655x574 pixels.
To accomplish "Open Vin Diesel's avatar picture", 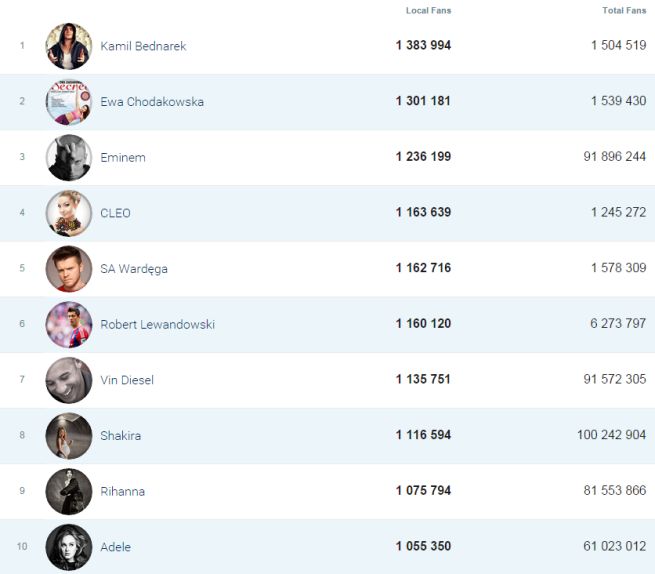I will 68,380.
